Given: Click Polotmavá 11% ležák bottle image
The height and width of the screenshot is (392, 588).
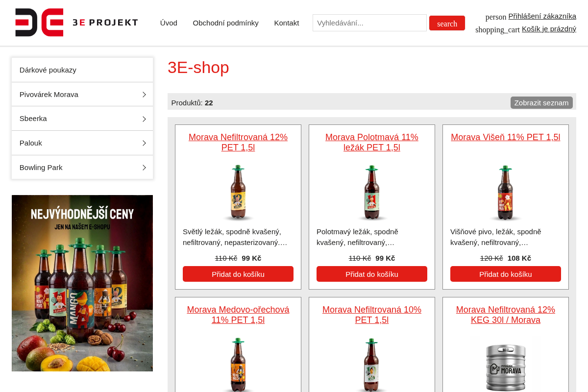Looking at the screenshot, I should tap(372, 193).
